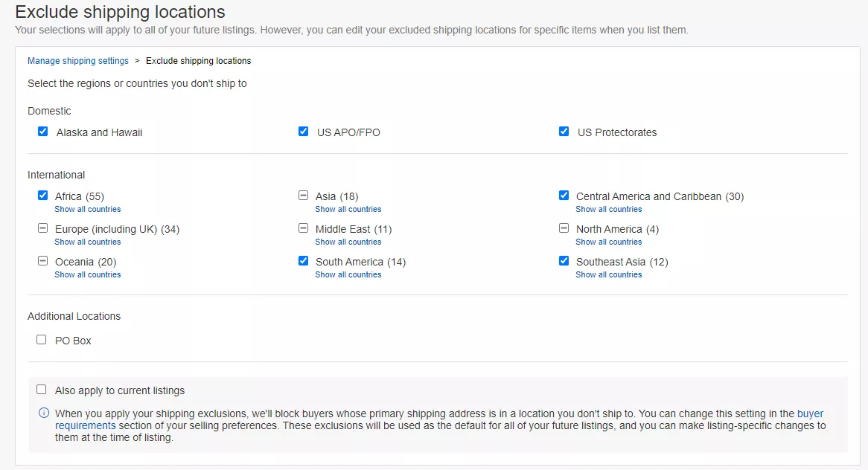
Task: Select all countries in Asia checkbox
Action: tap(303, 196)
